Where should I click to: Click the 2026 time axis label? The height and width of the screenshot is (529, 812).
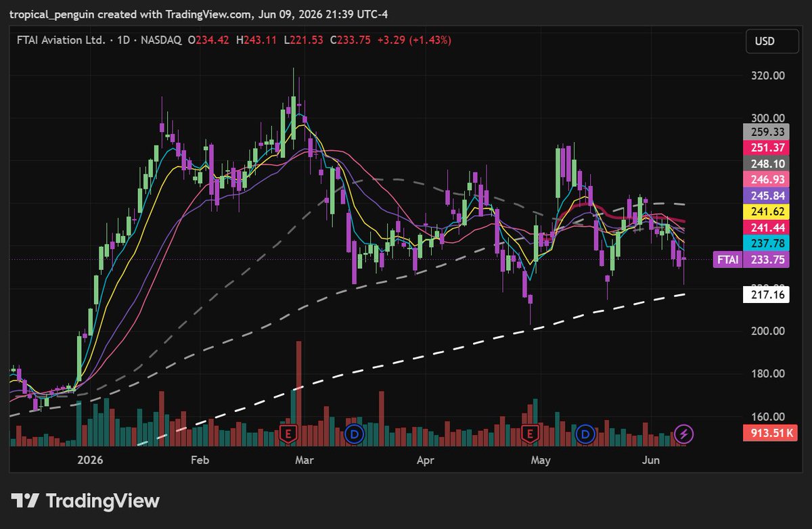click(89, 461)
